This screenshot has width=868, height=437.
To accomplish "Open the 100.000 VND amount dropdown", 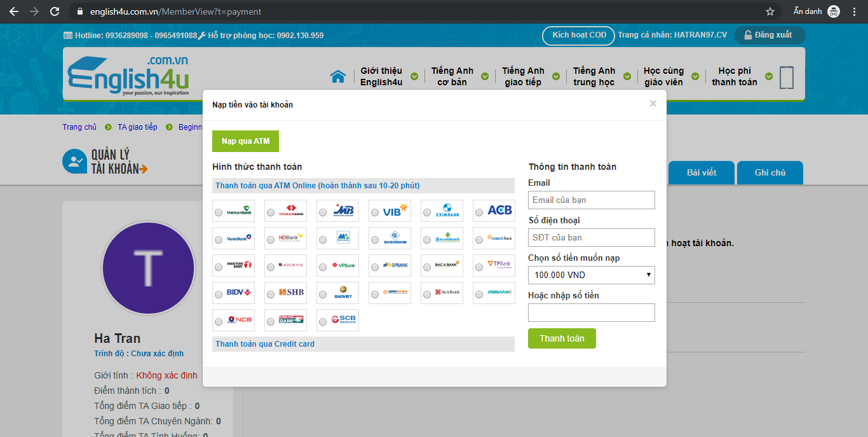I will point(591,275).
